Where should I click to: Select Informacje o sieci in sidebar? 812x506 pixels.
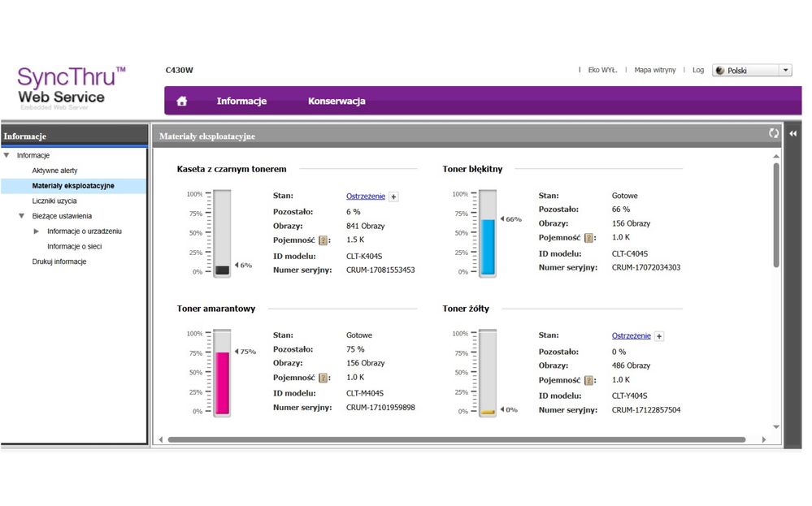pyautogui.click(x=74, y=246)
